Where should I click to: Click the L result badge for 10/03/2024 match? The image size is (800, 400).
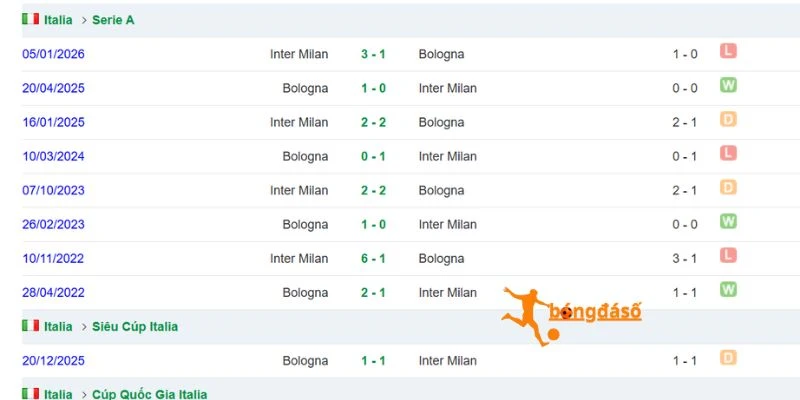click(728, 153)
